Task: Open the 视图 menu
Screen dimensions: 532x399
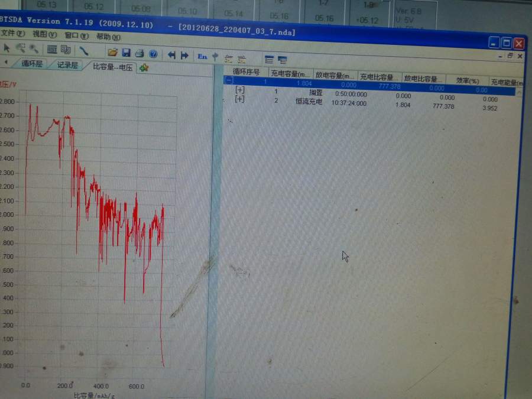Action: 44,34
